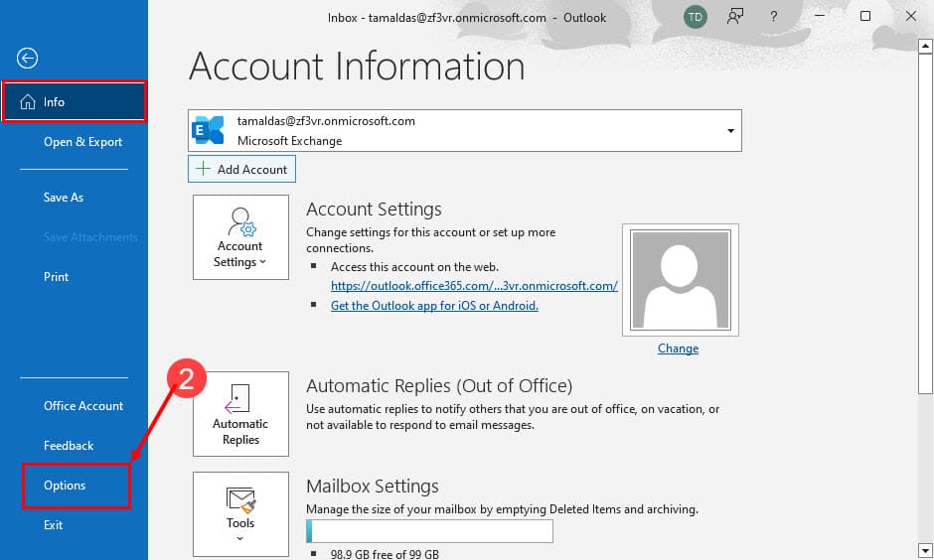Click the scrollbar down arrow
The width and height of the screenshot is (934, 560).
[925, 549]
